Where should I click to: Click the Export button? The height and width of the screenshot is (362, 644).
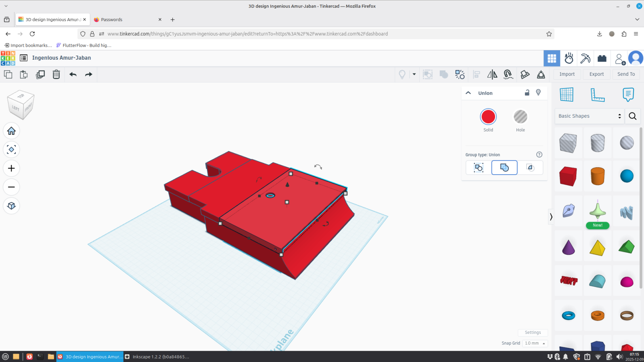(596, 74)
